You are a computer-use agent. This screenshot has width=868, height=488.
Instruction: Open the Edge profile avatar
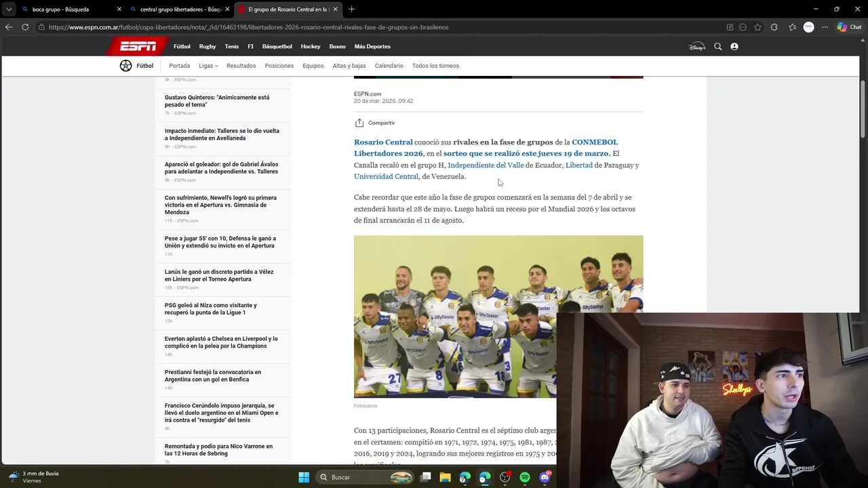coord(808,27)
